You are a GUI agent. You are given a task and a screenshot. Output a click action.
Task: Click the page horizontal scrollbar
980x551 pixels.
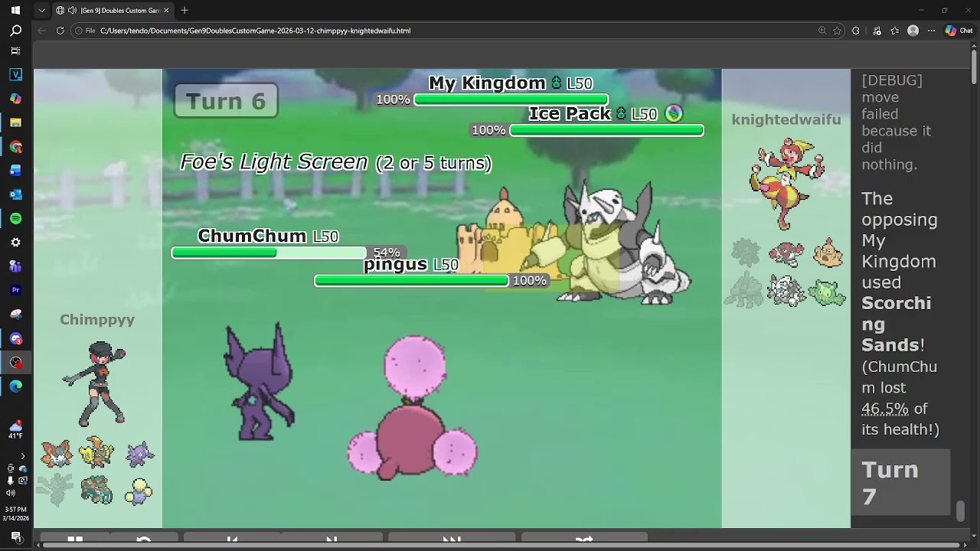coord(501,545)
